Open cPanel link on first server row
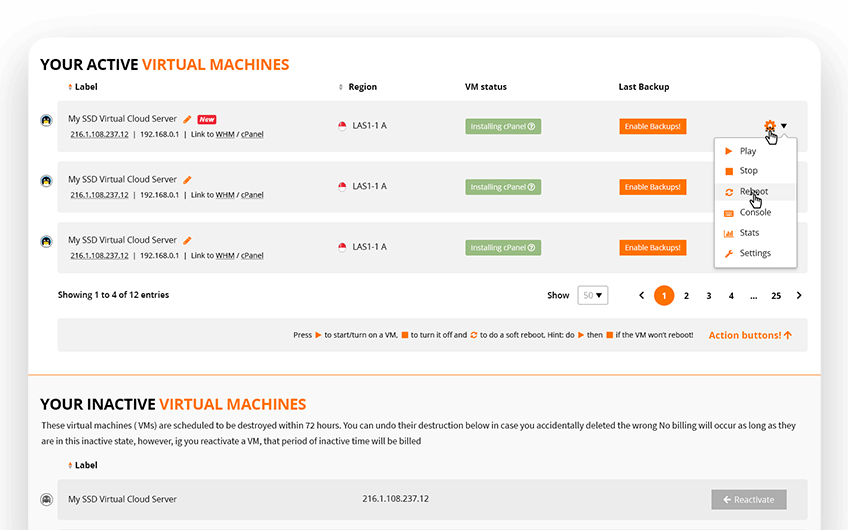 (x=252, y=134)
